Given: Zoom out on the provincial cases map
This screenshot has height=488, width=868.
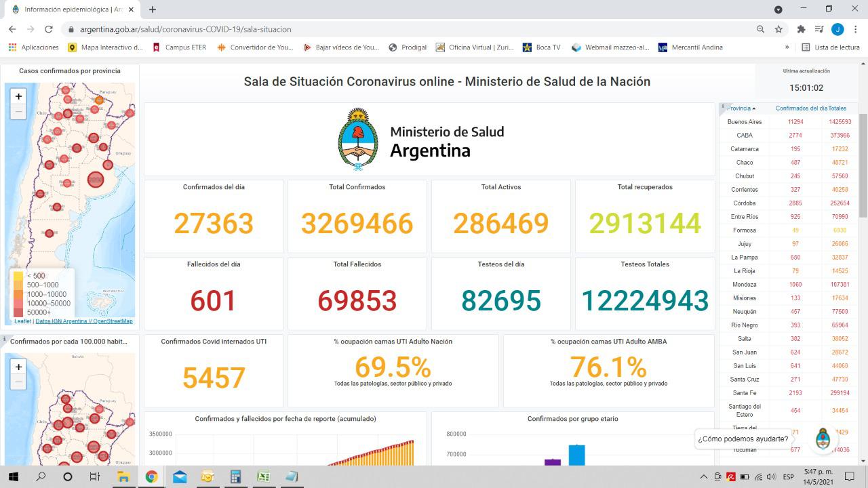Looking at the screenshot, I should [18, 112].
